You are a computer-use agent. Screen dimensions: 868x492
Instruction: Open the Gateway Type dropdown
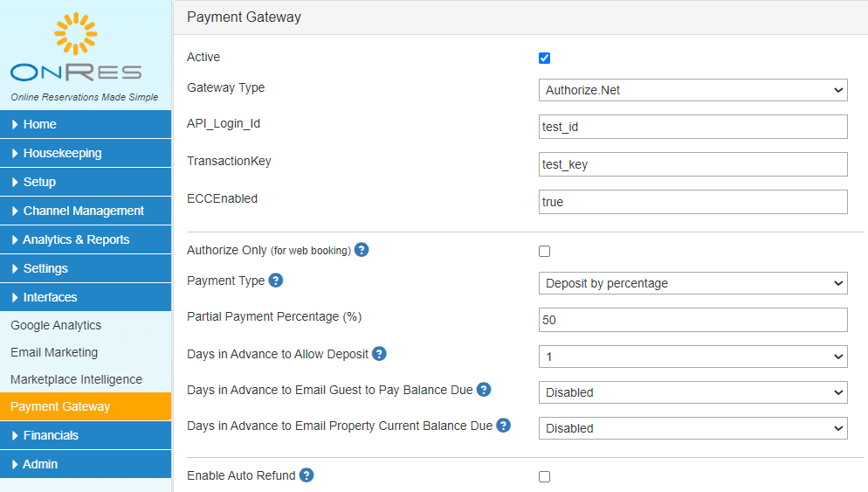(692, 90)
